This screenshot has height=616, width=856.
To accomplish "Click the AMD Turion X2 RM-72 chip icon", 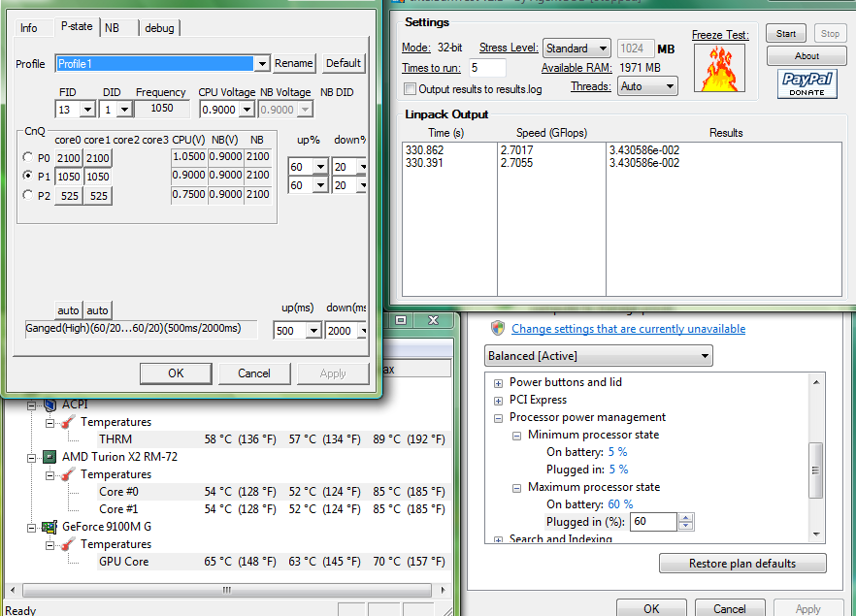I will (49, 457).
